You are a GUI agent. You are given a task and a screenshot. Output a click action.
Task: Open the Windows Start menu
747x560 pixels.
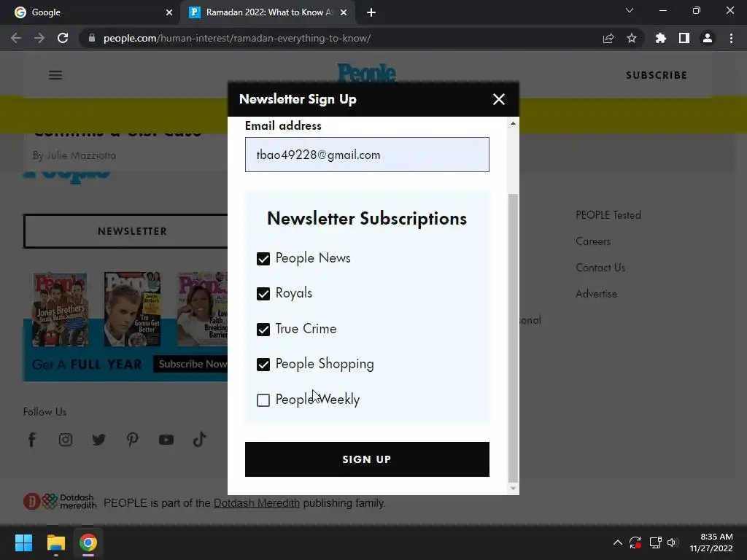point(23,542)
